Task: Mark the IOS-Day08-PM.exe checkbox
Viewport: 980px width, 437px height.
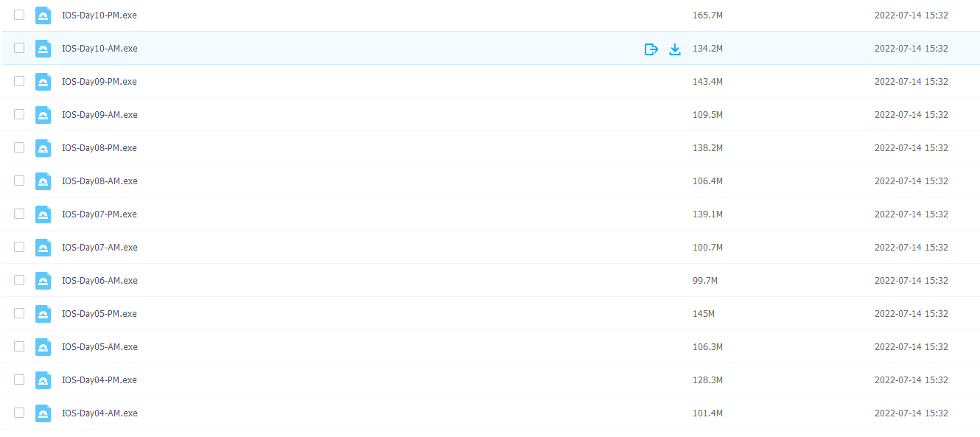Action: (x=19, y=147)
